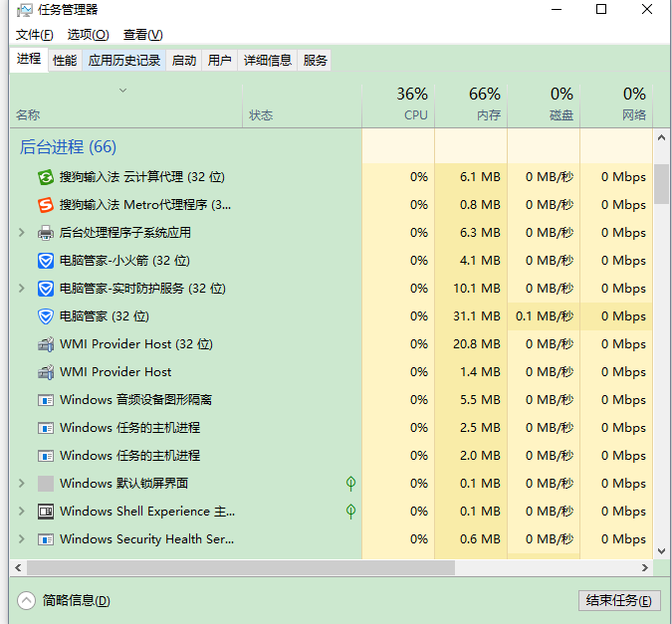The image size is (672, 624).
Task: Collapse to brief info with round arrow icon
Action: (x=26, y=600)
